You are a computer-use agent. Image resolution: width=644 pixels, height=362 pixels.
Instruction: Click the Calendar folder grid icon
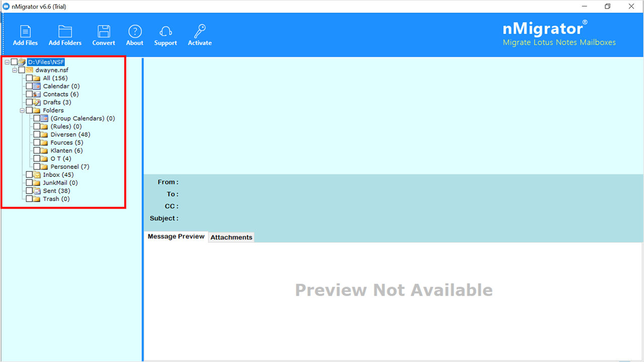pyautogui.click(x=37, y=86)
